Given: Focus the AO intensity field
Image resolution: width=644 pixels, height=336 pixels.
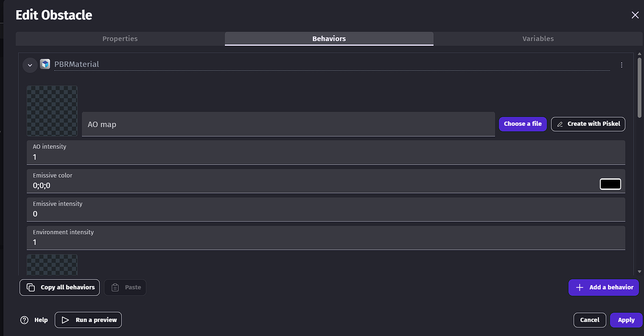Looking at the screenshot, I should [x=325, y=157].
